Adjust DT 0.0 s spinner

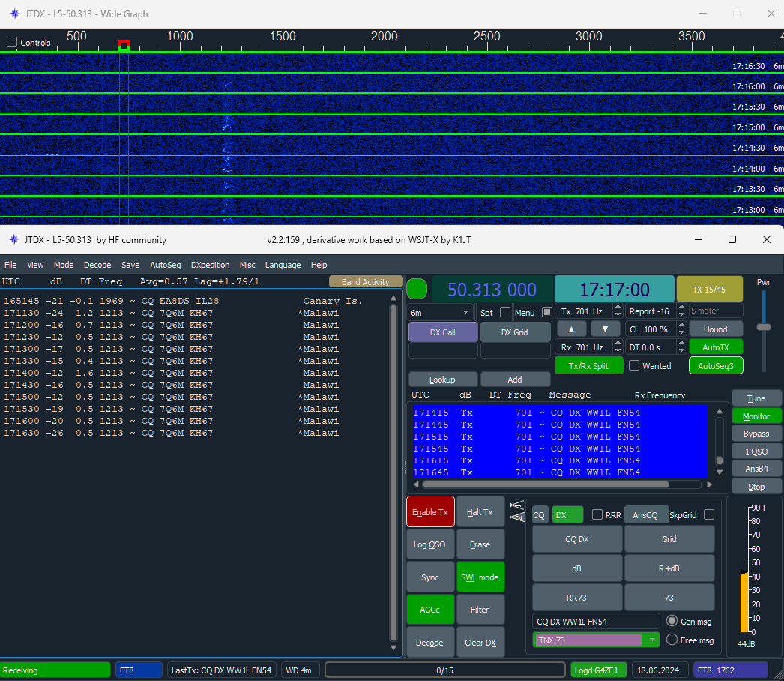pos(681,347)
